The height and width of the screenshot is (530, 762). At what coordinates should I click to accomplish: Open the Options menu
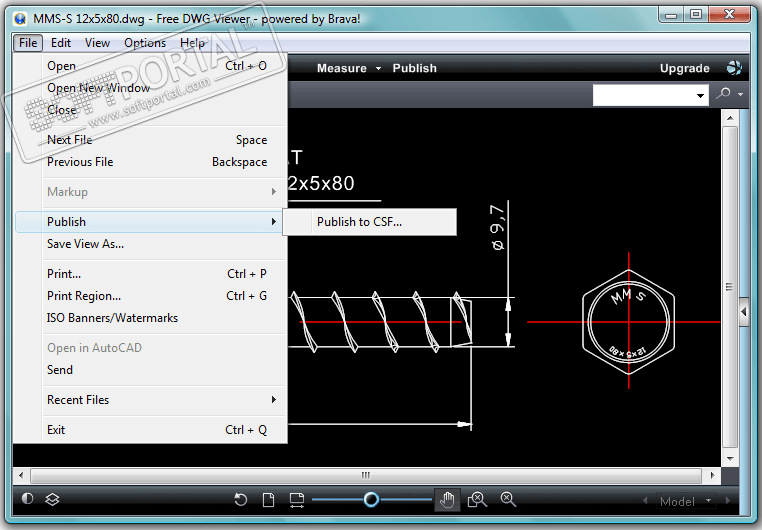pos(145,43)
